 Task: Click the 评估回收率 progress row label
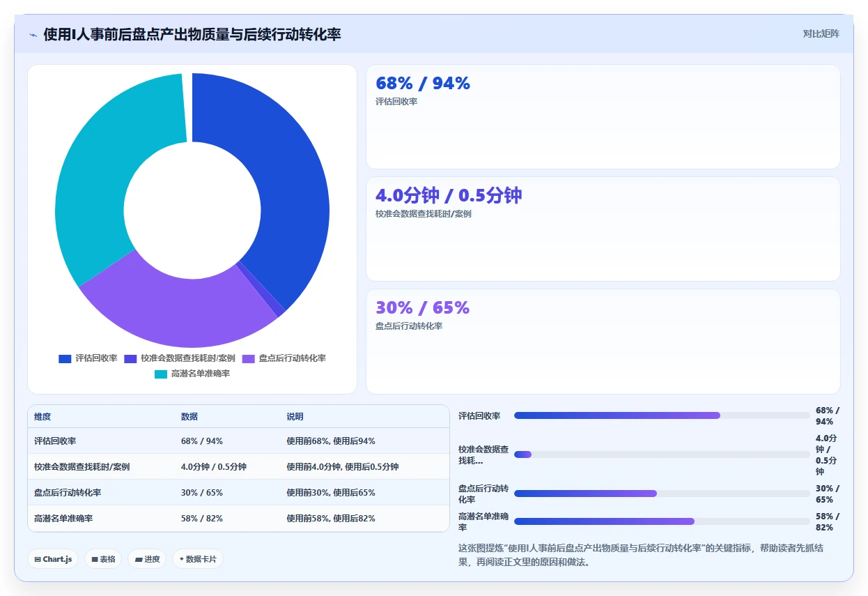click(x=479, y=416)
